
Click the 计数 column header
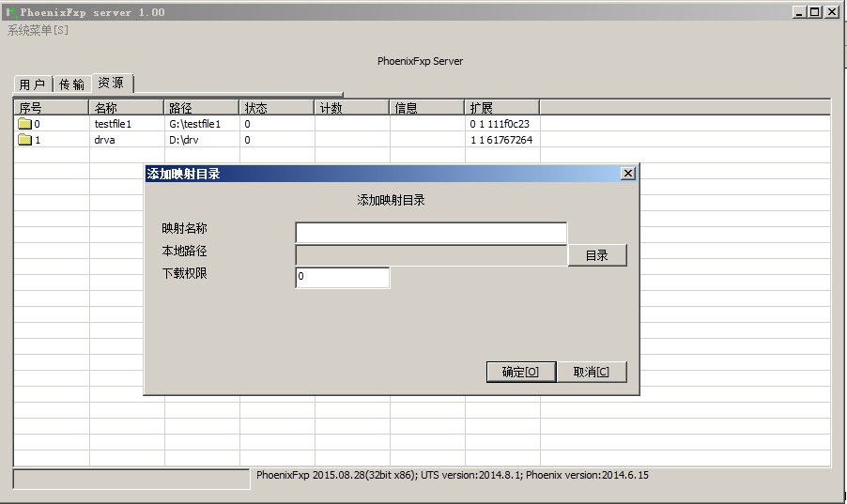tap(351, 108)
